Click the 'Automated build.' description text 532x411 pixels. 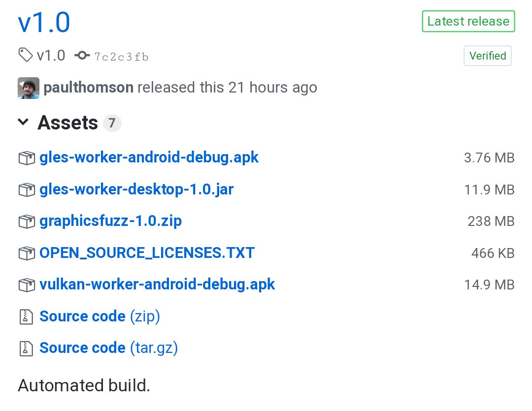84,385
